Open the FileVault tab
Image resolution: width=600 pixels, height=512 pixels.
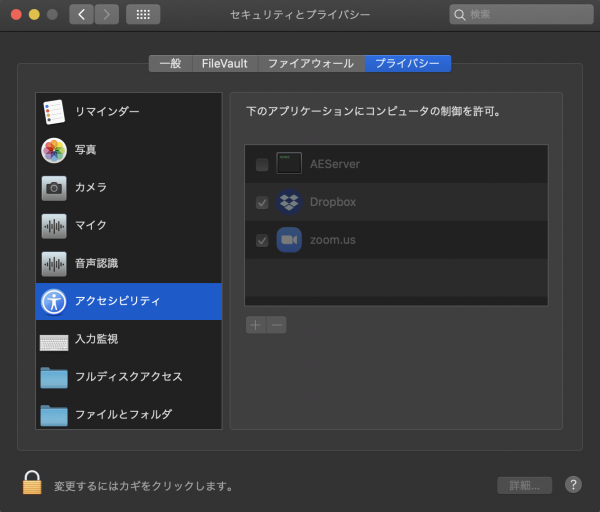(225, 64)
